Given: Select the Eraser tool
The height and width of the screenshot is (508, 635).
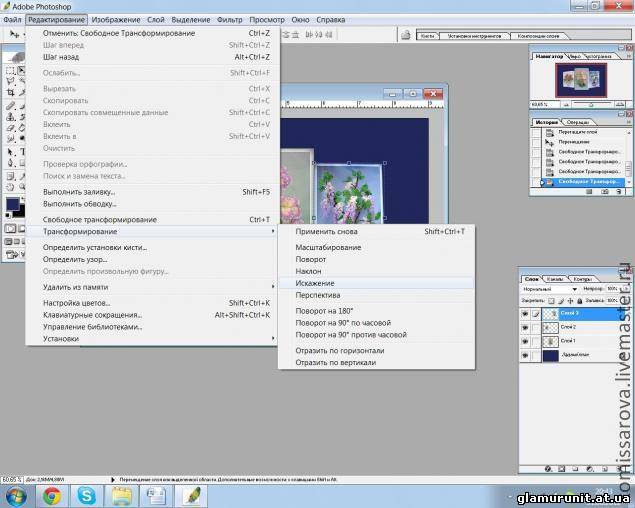Looking at the screenshot, I should pos(10,128).
